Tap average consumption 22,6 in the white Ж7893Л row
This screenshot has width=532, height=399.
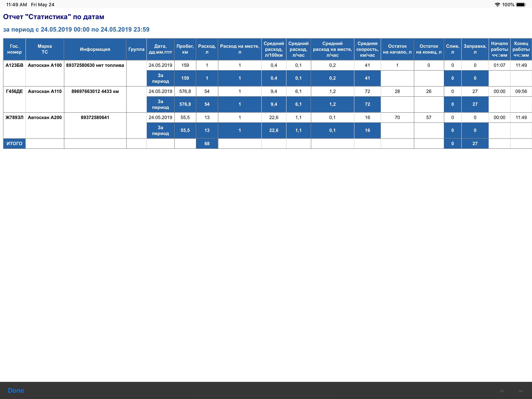(x=274, y=117)
